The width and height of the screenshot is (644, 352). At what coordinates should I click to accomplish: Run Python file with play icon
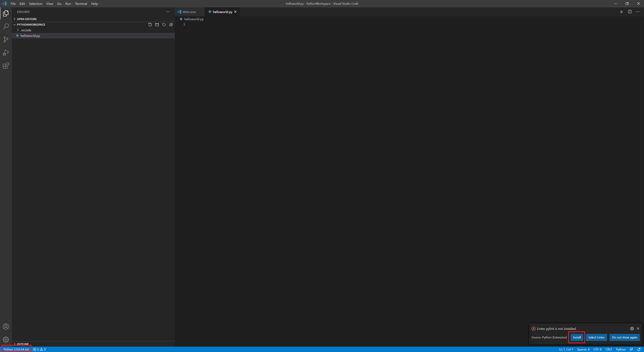(x=622, y=12)
